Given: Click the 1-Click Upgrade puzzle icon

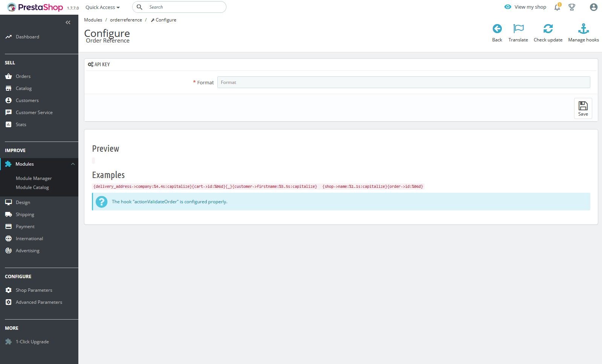Looking at the screenshot, I should coord(8,341).
